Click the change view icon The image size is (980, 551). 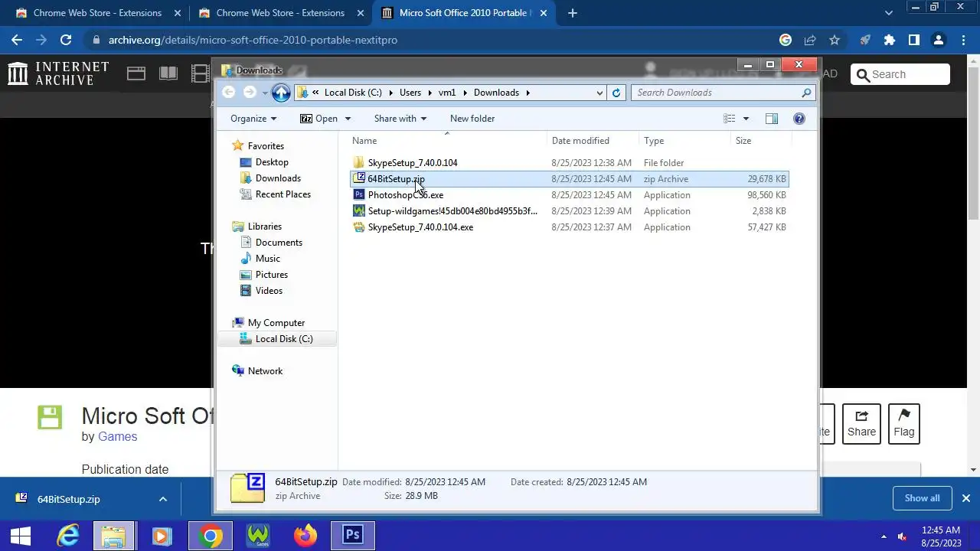click(730, 119)
